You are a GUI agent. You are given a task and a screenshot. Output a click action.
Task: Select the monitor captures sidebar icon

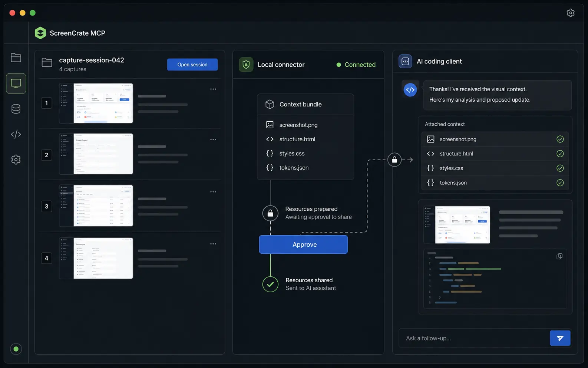[x=16, y=83]
